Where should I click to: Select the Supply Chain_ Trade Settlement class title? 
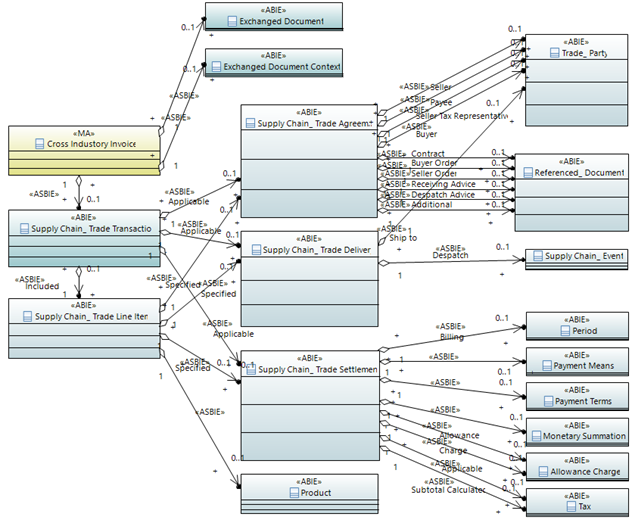point(318,369)
